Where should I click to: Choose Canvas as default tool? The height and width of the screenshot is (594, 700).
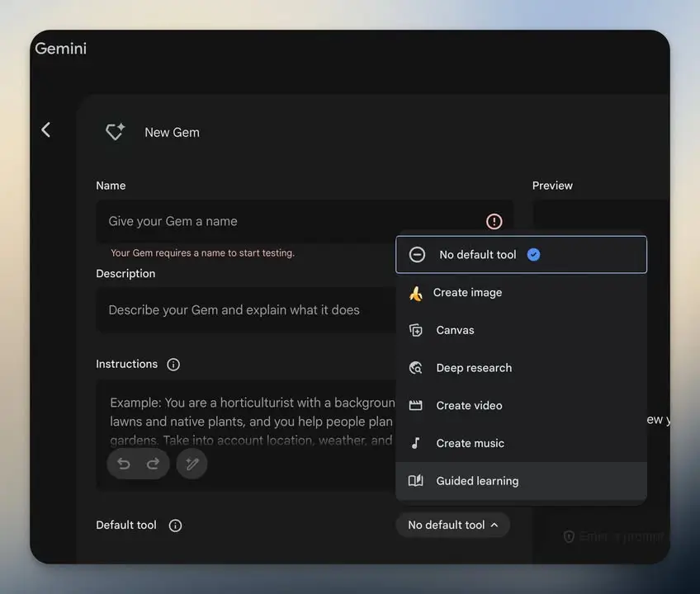[521, 330]
